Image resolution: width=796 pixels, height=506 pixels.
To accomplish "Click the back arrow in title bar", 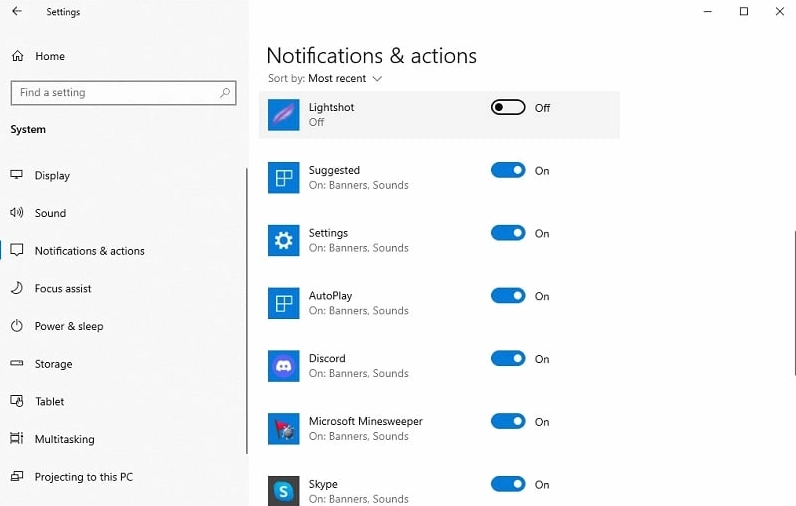I will coord(17,12).
